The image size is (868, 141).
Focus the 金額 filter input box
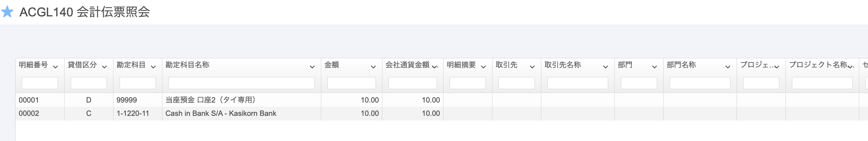point(351,83)
